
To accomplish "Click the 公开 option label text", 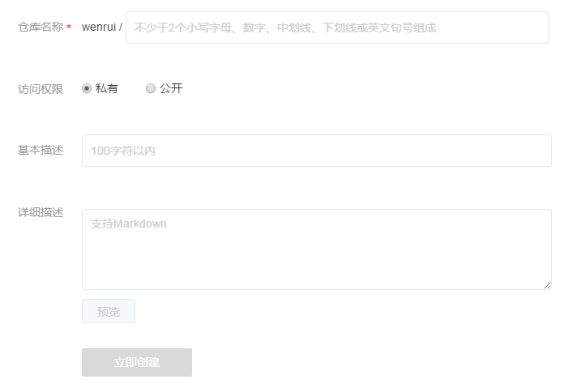I will [171, 88].
